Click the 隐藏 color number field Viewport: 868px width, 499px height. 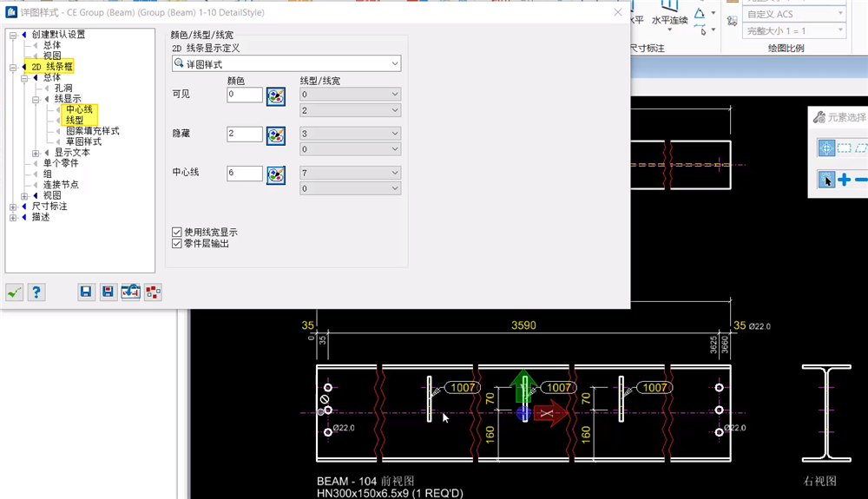coord(244,135)
